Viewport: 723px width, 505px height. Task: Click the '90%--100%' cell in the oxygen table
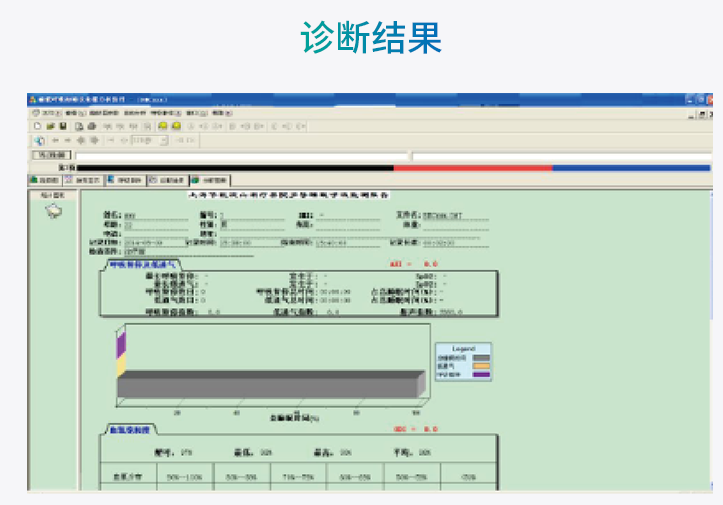pos(184,477)
